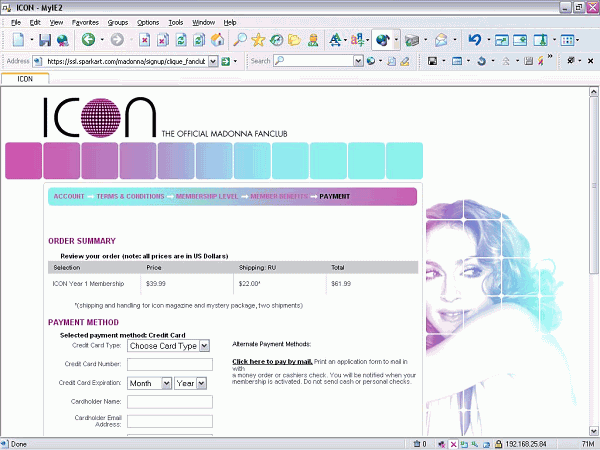Viewport: 600px width, 450px height.
Task: Click the ICON Year 1 Membership cell
Action: tap(88, 284)
